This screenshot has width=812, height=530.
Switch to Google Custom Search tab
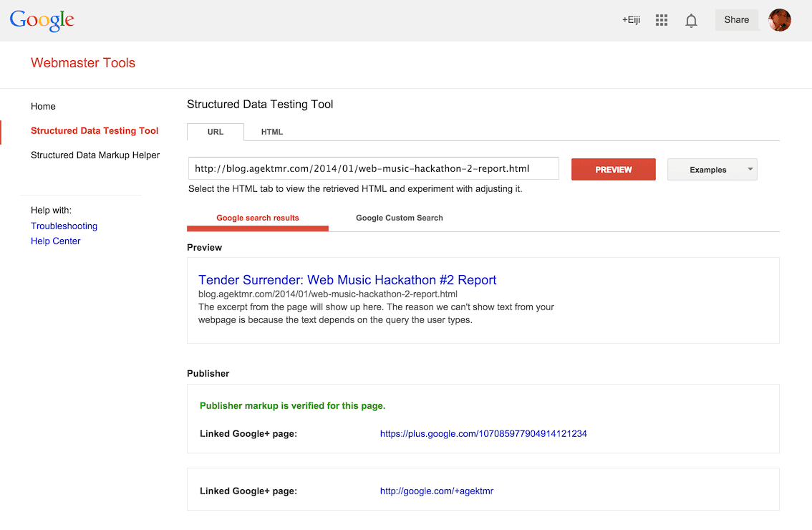[x=400, y=218]
